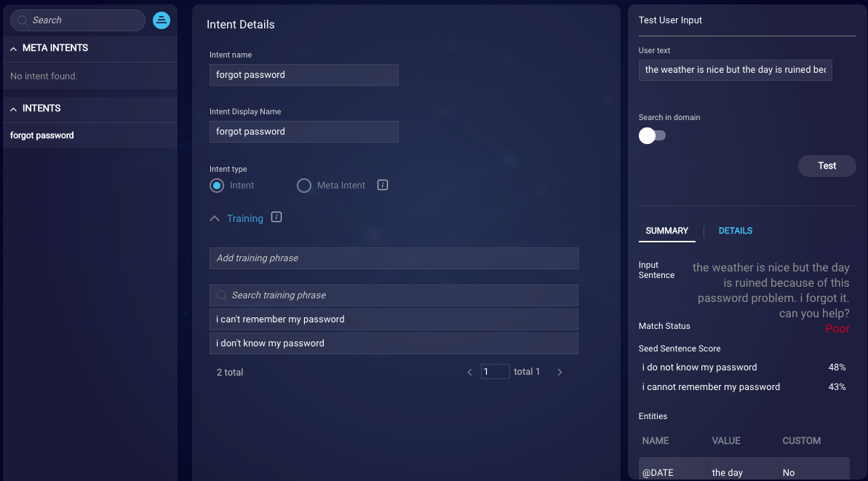Switch to the SUMMARY tab
868x481 pixels.
click(666, 231)
